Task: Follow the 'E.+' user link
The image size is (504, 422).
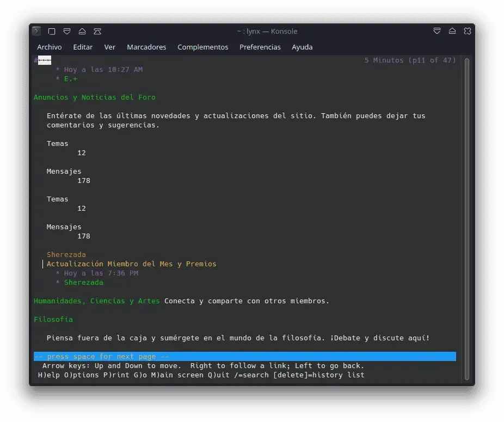Action: point(71,79)
